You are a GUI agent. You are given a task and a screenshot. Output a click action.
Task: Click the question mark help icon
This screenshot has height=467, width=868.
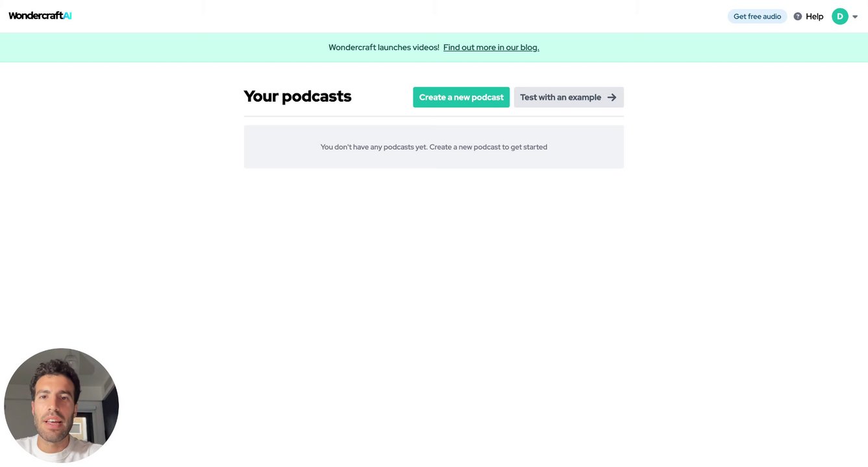798,16
